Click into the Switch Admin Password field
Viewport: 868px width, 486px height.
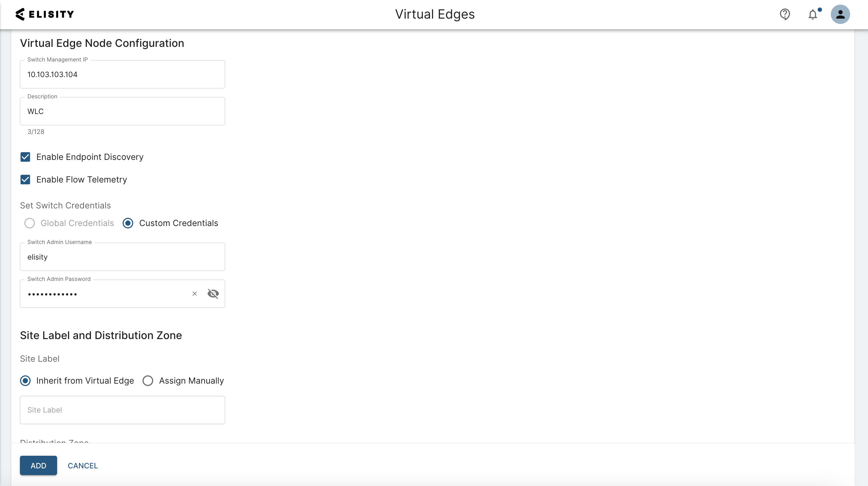(x=105, y=294)
